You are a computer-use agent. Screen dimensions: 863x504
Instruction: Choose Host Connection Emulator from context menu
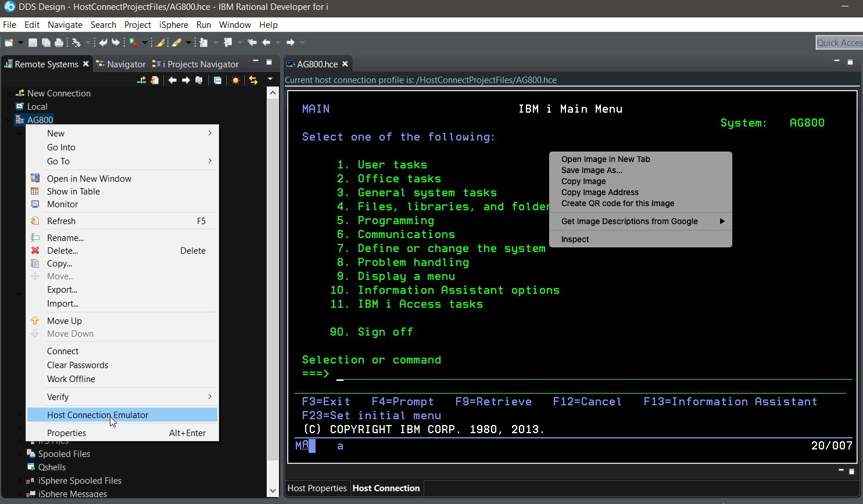[x=98, y=415]
